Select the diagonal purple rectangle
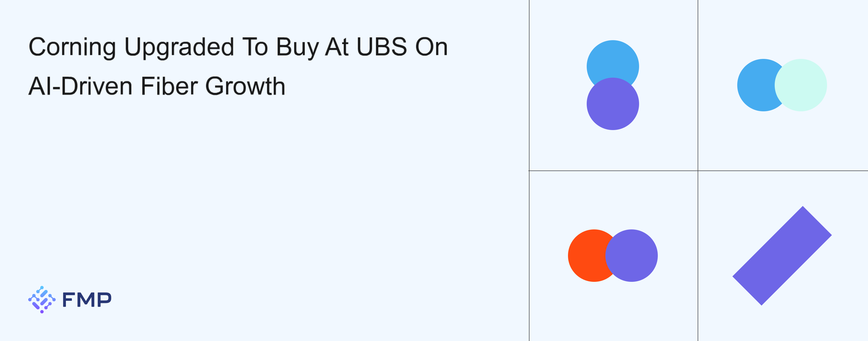 click(x=782, y=256)
